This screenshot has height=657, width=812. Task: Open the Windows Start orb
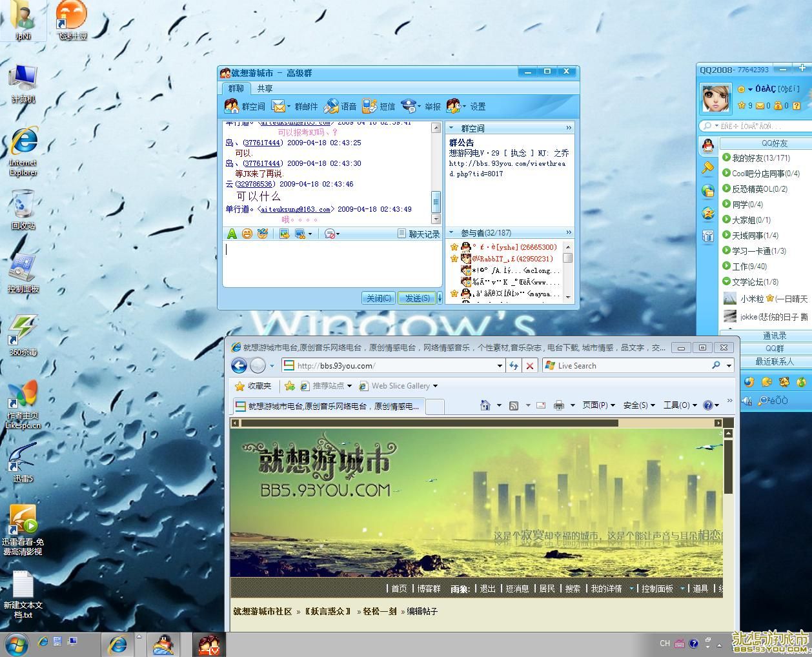pos(17,644)
